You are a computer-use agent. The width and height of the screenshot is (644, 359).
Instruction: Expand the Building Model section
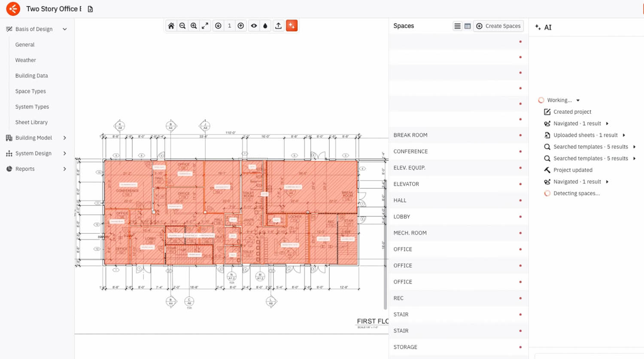coord(65,138)
